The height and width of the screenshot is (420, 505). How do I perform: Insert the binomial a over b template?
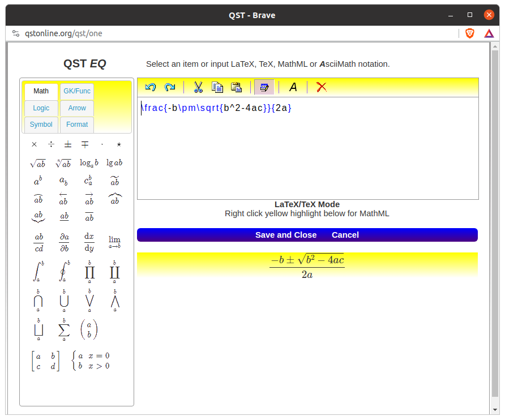pyautogui.click(x=89, y=329)
